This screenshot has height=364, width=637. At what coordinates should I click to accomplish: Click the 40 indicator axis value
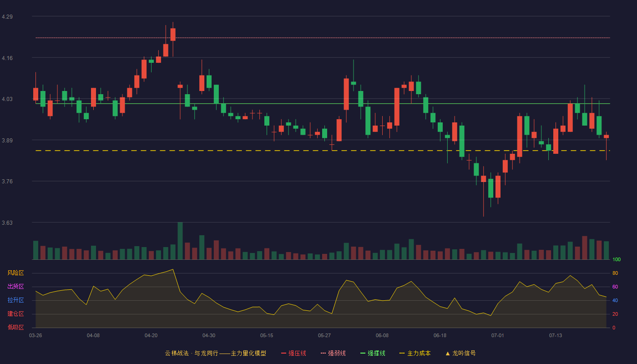tap(615, 300)
